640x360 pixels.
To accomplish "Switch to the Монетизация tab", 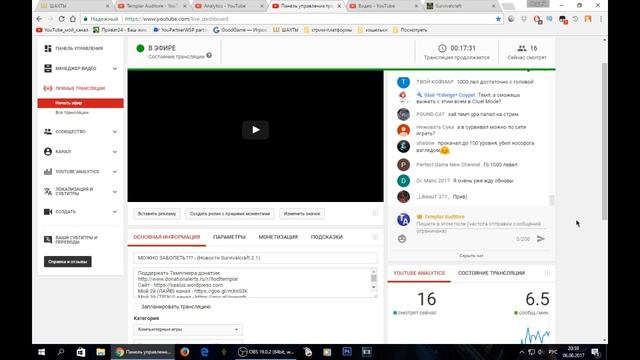I will pyautogui.click(x=278, y=237).
